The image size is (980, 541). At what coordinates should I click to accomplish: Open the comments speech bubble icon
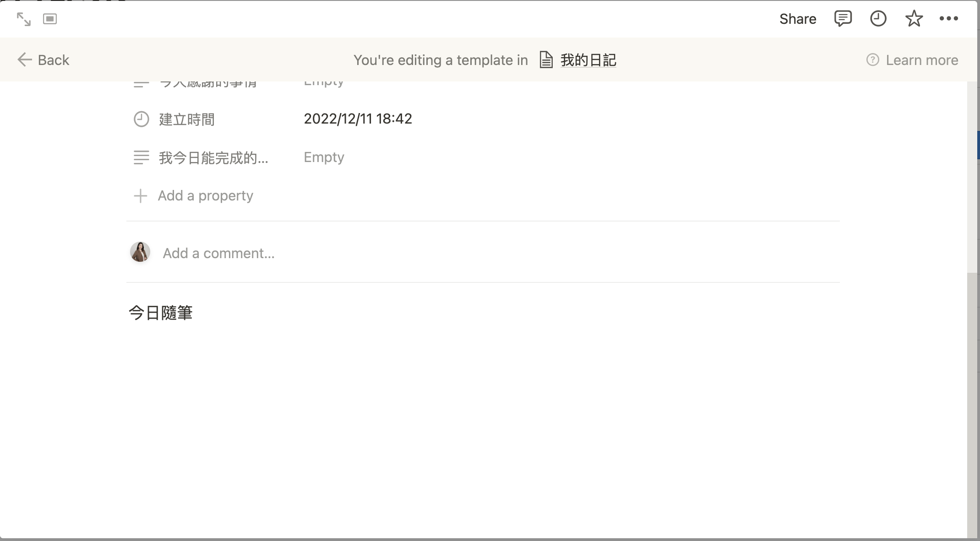(x=843, y=19)
